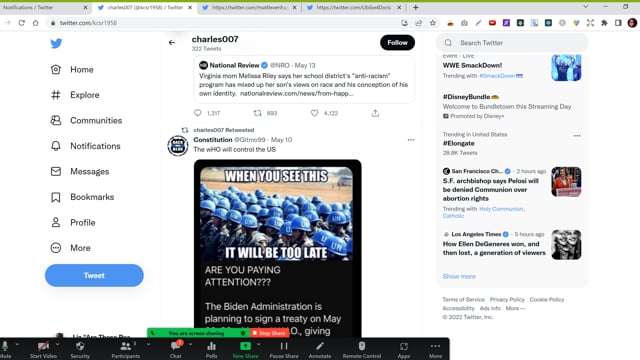640x360 pixels.
Task: Open Home in Twitter sidebar
Action: click(72, 69)
